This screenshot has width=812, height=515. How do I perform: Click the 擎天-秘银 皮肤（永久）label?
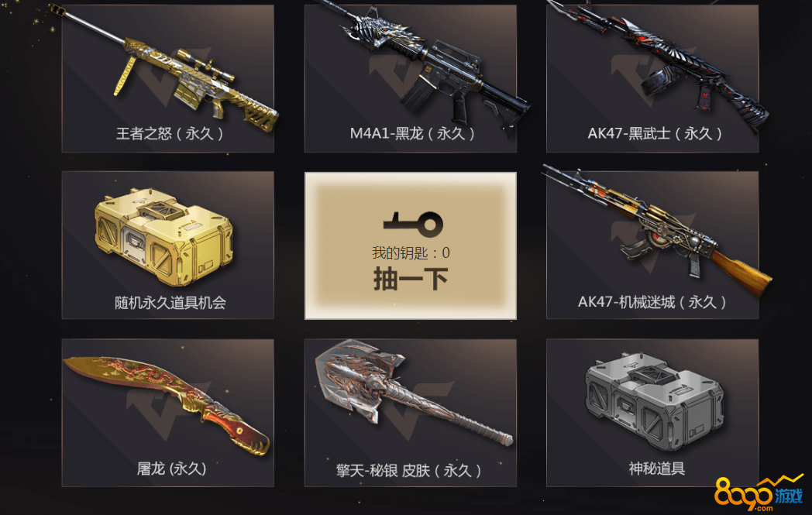tap(408, 471)
